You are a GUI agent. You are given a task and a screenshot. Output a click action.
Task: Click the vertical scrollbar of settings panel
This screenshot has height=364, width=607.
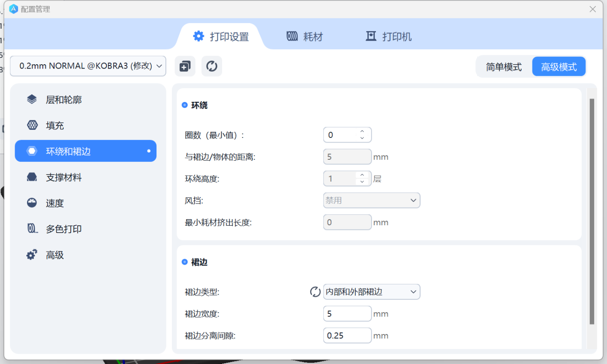pyautogui.click(x=592, y=210)
